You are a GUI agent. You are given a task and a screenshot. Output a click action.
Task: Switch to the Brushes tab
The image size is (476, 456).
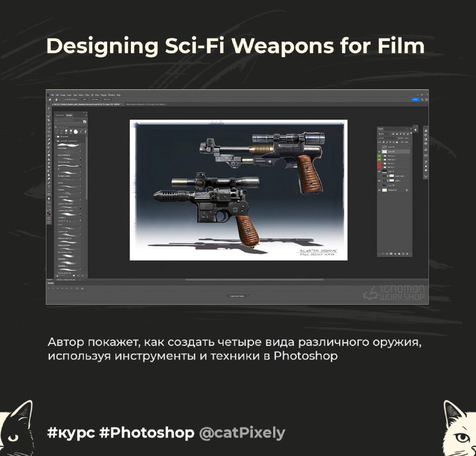69,115
